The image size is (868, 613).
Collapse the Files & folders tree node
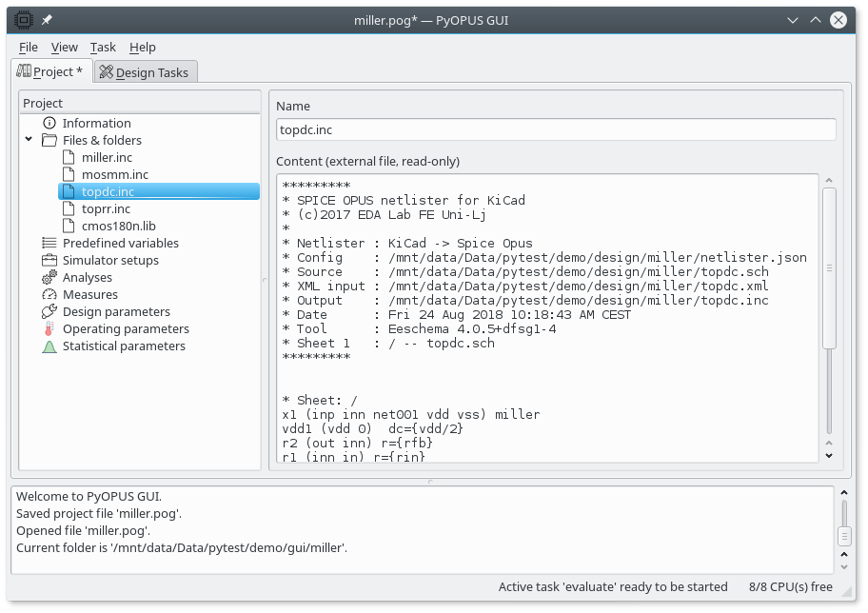tap(30, 140)
